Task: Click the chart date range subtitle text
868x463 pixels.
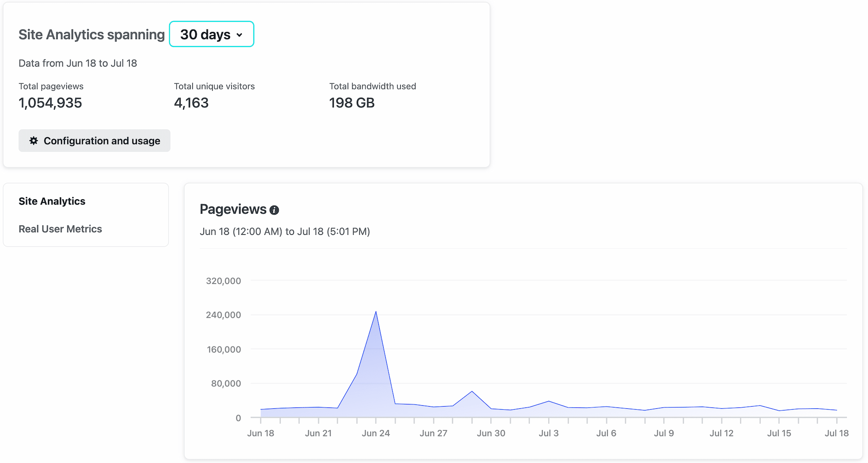Action: tap(285, 232)
